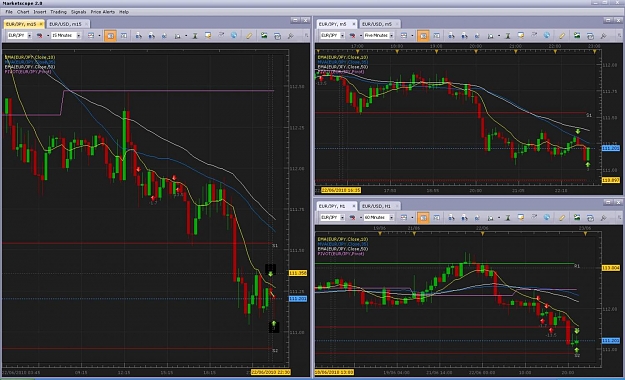Click the yellow note label icon in m5 toolbar
Viewport: 625px width, 380px height.
pos(521,36)
